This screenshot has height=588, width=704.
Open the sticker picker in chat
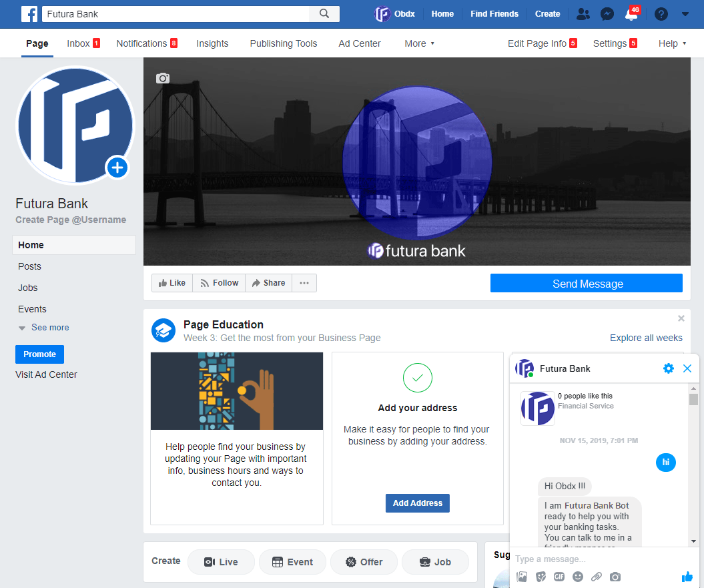click(x=541, y=577)
